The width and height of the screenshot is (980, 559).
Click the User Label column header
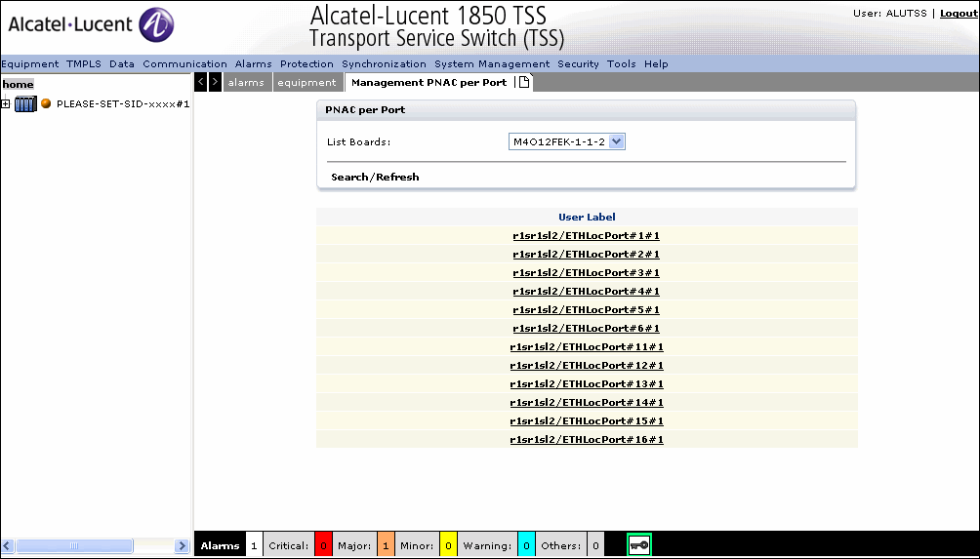coord(587,217)
